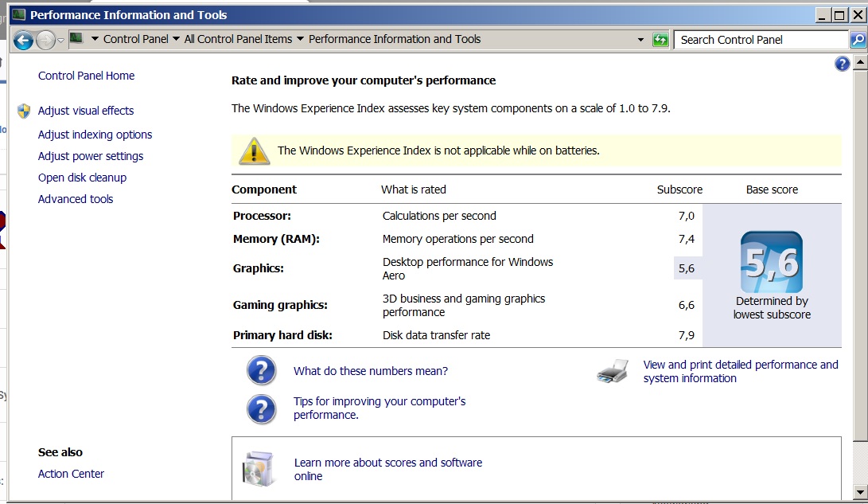Open Help via the blue question mark icon
Image resolution: width=868 pixels, height=504 pixels.
(x=843, y=64)
